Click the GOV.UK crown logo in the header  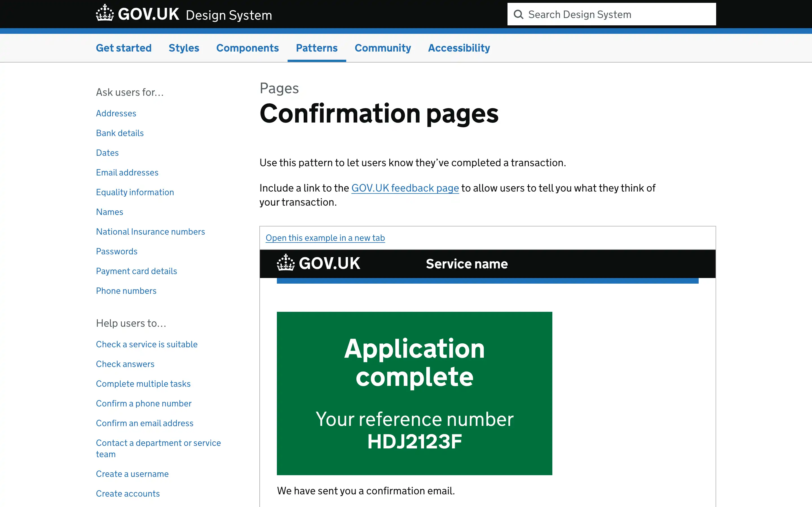(x=105, y=14)
